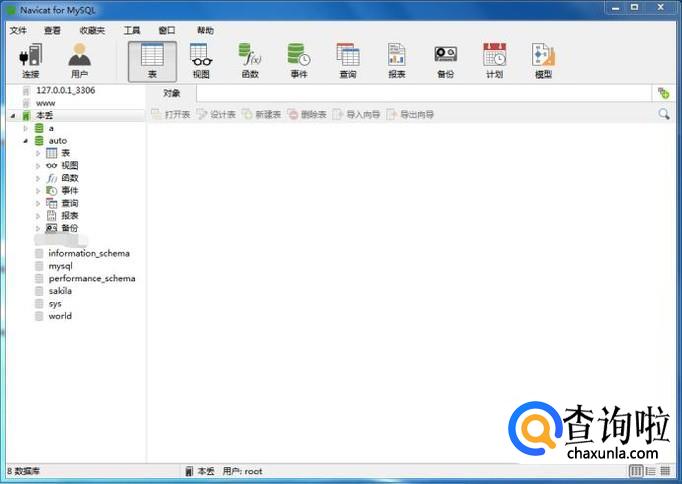Expand the 报表 node under auto
682x484 pixels.
(38, 216)
